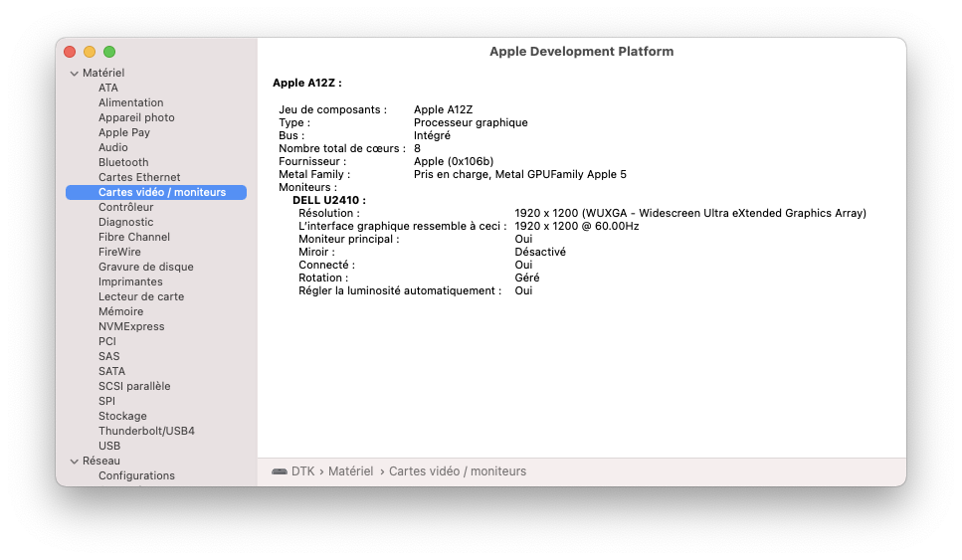The image size is (962, 560).
Task: Close the window with the red button
Action: 70,52
